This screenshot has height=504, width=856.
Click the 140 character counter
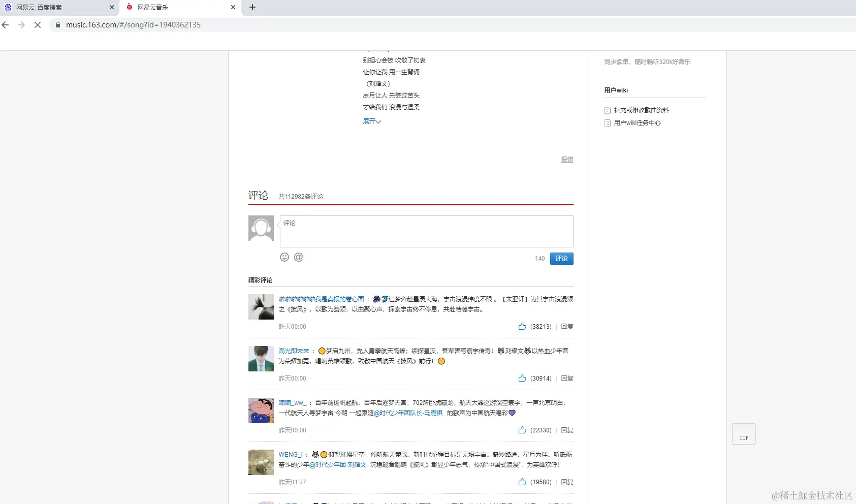[540, 259]
